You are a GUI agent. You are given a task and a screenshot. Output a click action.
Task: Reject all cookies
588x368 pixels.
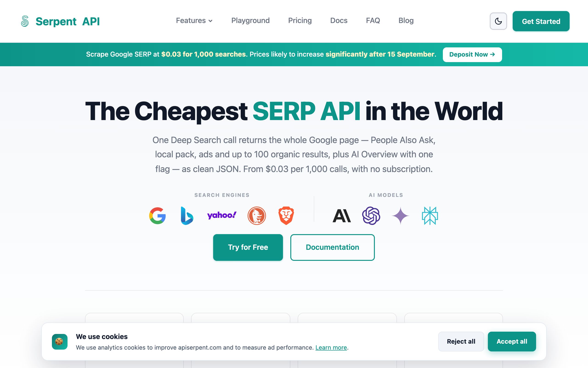pyautogui.click(x=461, y=342)
